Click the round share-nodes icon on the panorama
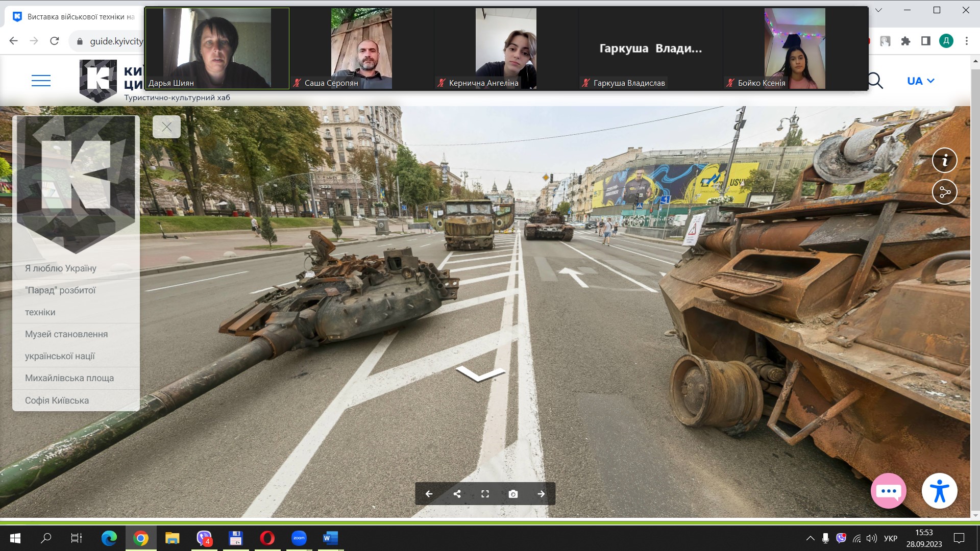This screenshot has width=980, height=551. click(x=944, y=192)
